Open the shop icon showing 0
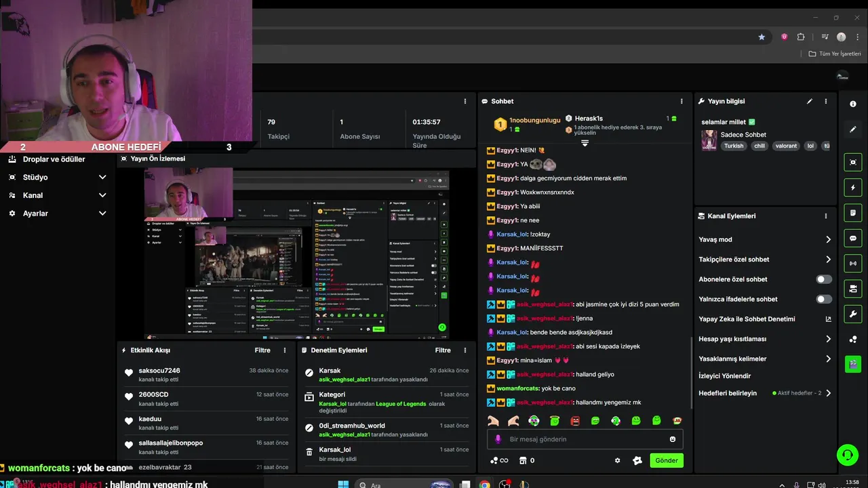868x488 pixels. 527,460
